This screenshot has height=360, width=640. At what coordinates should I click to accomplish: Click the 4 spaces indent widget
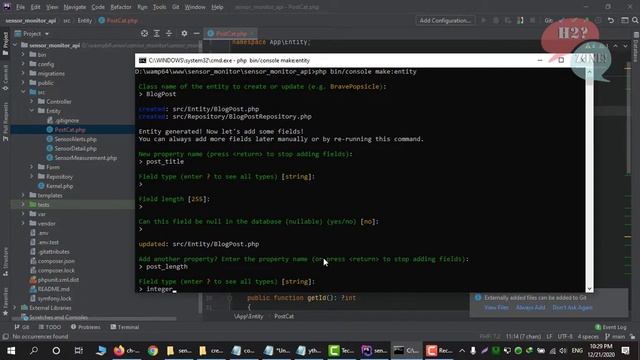(x=588, y=337)
